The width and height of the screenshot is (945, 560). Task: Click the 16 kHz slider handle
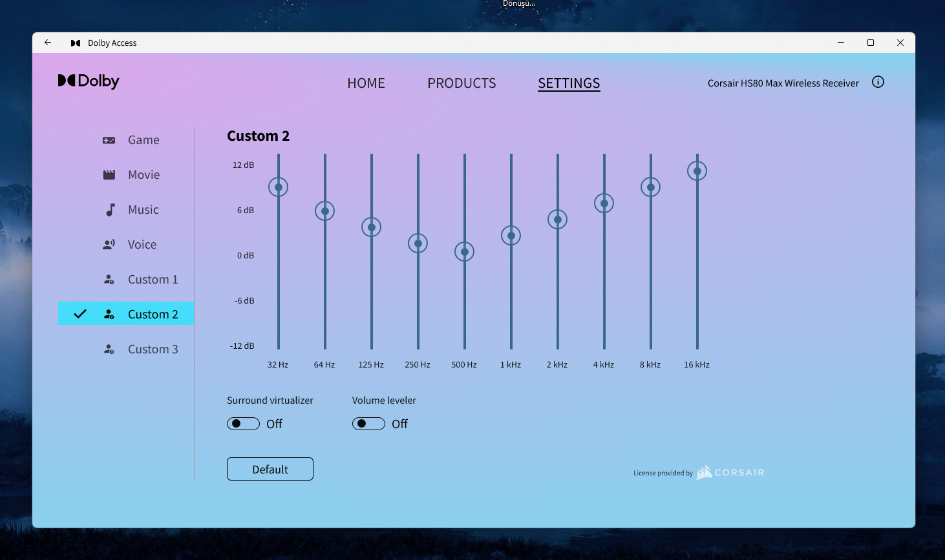pyautogui.click(x=697, y=171)
